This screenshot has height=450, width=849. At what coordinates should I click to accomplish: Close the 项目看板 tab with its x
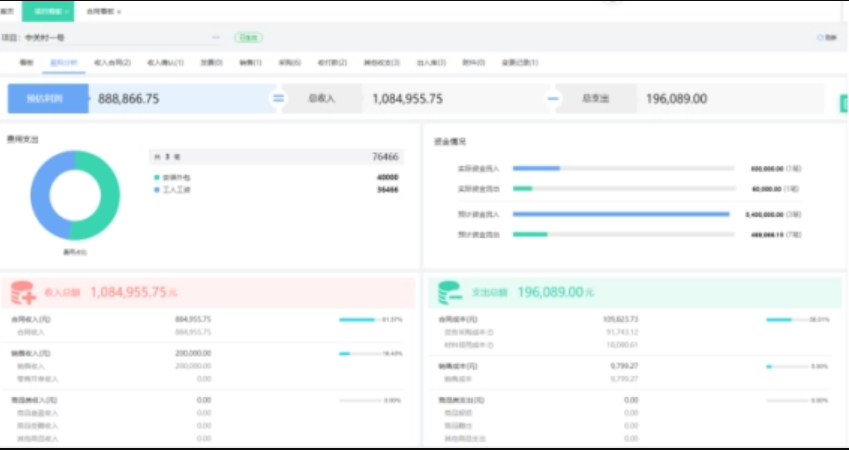click(x=67, y=12)
